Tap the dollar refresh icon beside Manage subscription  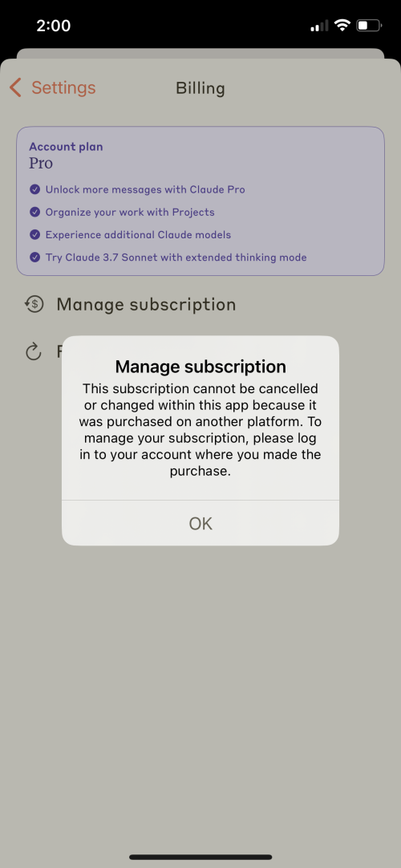(34, 304)
